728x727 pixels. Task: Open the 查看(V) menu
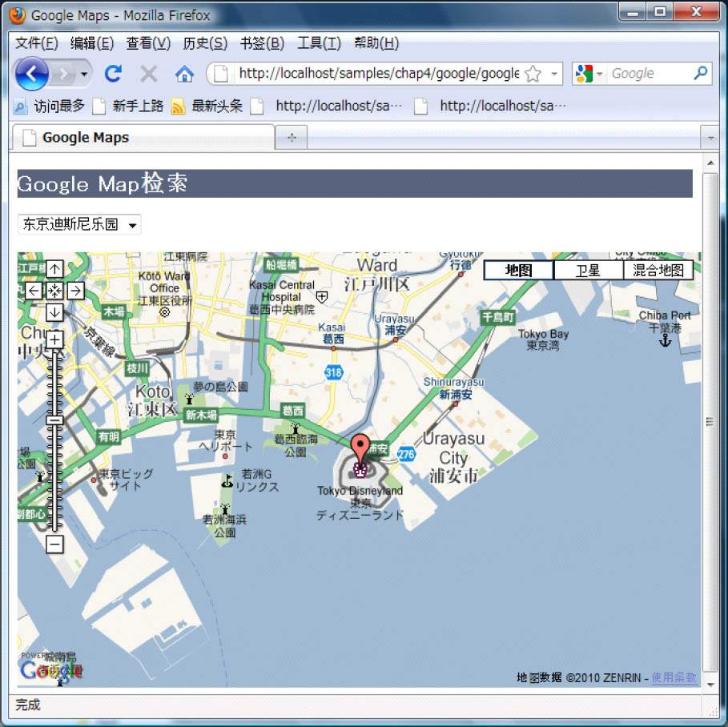pos(148,43)
